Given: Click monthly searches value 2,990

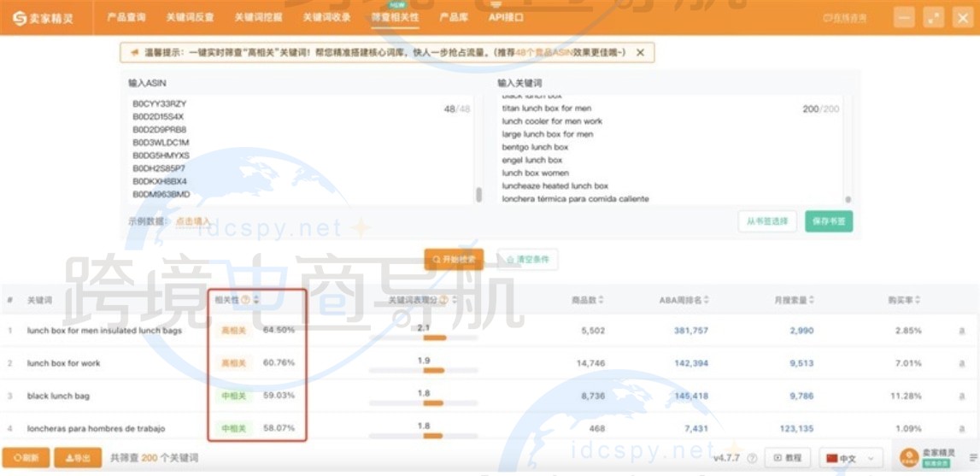Looking at the screenshot, I should 801,330.
